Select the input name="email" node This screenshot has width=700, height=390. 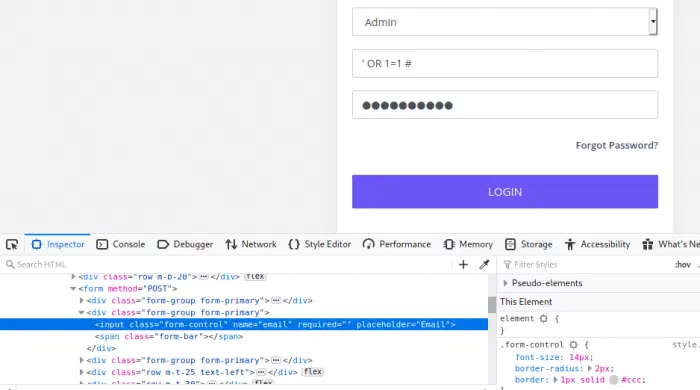point(275,324)
